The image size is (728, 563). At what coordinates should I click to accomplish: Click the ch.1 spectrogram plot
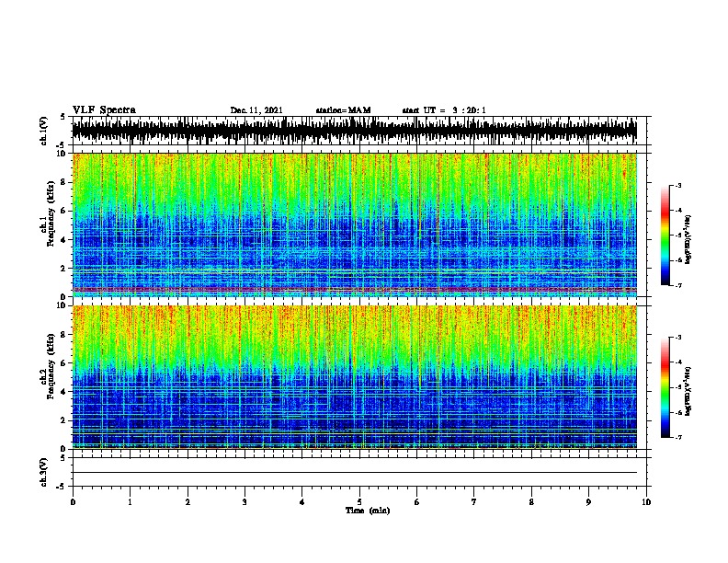tap(355, 224)
